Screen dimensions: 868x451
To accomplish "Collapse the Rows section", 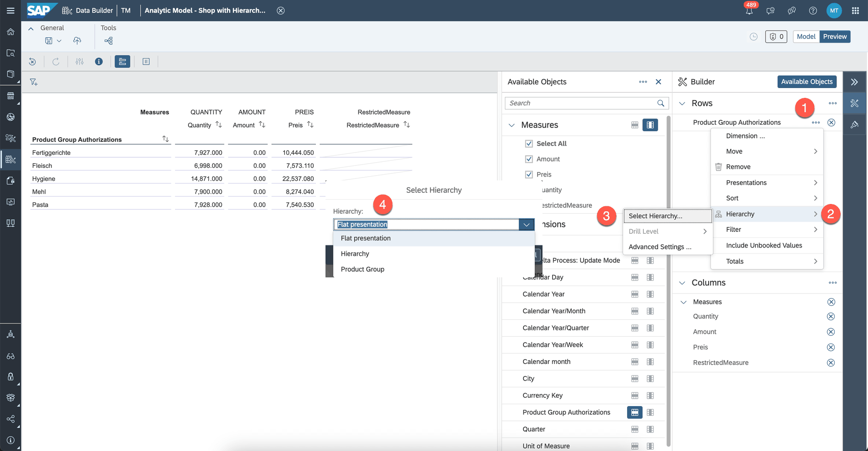I will click(x=681, y=103).
